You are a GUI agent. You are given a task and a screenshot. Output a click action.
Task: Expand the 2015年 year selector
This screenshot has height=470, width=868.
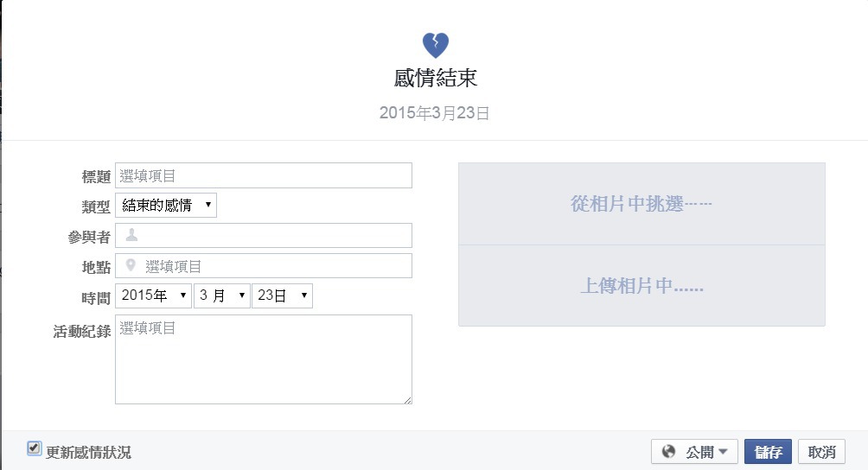[153, 295]
